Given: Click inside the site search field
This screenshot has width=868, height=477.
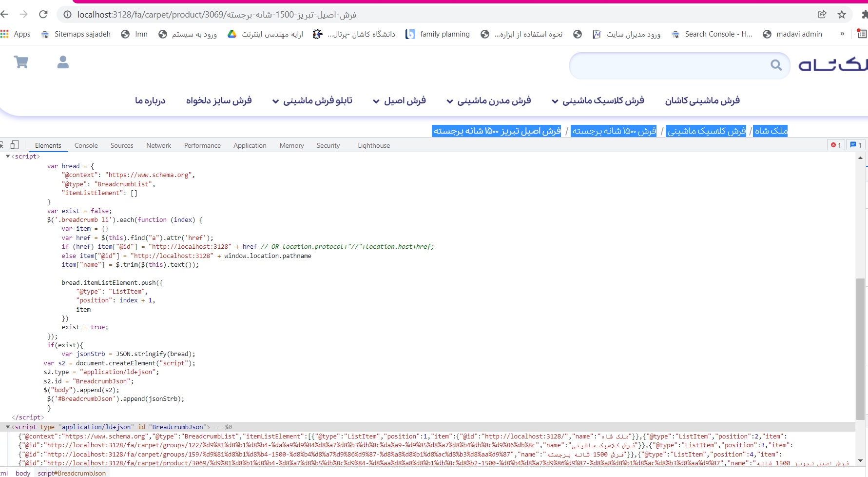Looking at the screenshot, I should [668, 65].
